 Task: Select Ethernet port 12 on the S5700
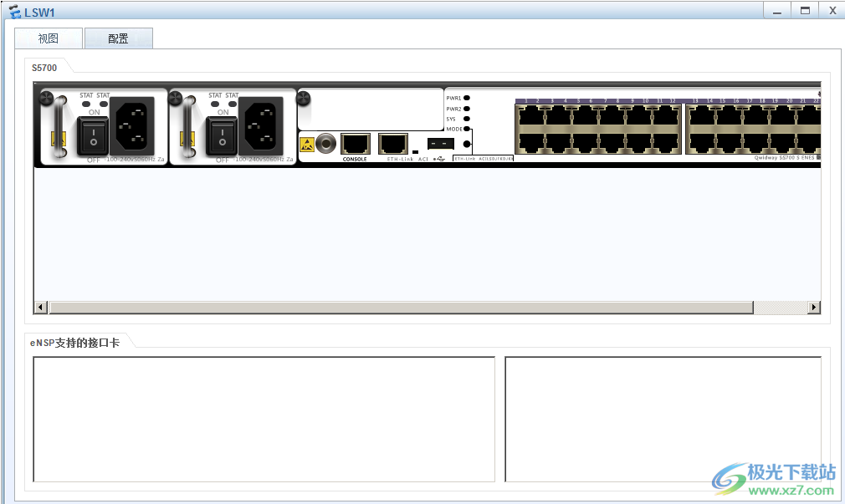tap(666, 142)
